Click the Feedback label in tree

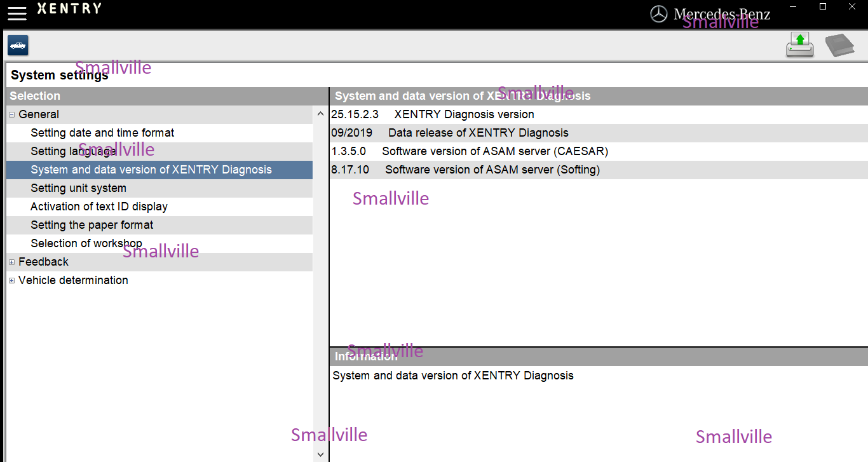[43, 262]
